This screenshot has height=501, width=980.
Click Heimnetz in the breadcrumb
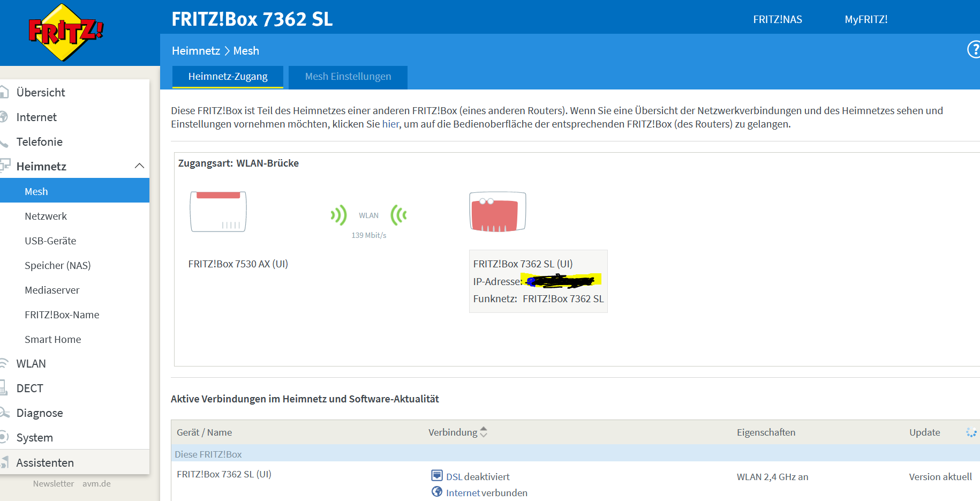196,51
